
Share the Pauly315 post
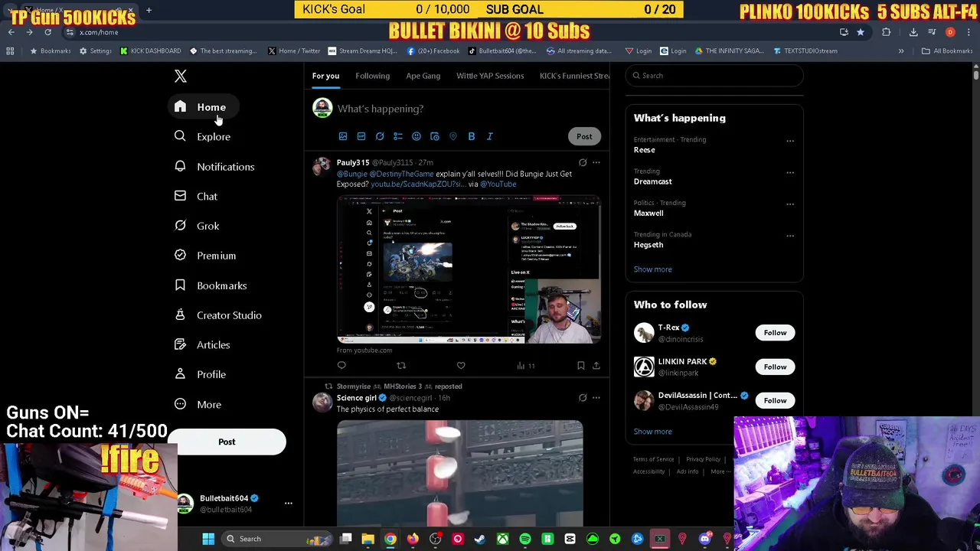[x=596, y=366]
